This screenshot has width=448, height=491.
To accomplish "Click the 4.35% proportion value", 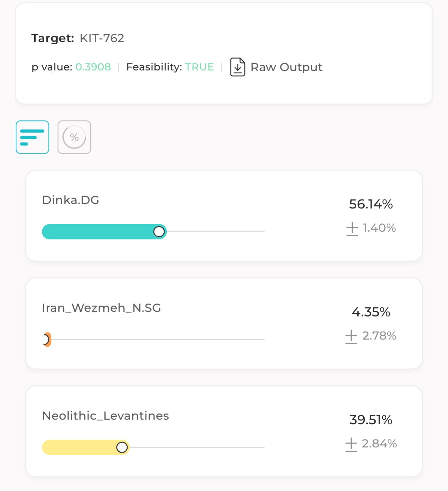I will pyautogui.click(x=371, y=312).
